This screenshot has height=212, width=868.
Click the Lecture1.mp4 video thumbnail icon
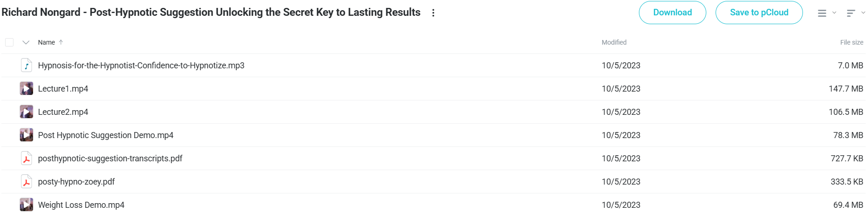26,89
